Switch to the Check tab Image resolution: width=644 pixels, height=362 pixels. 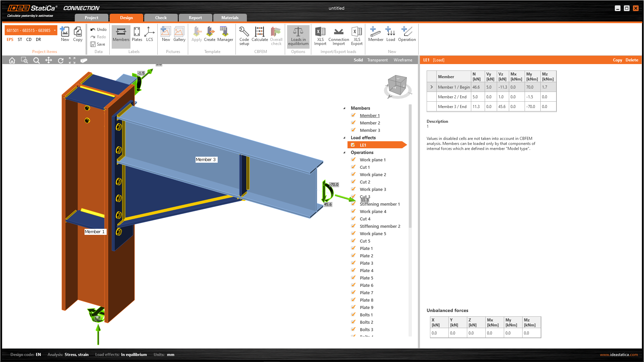click(x=161, y=18)
